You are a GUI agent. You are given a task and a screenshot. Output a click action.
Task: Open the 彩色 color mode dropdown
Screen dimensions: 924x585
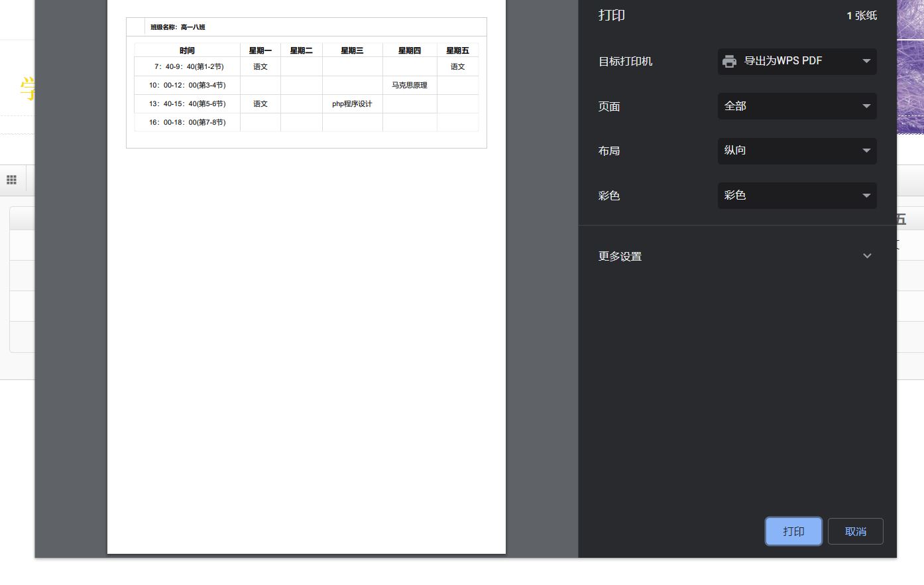point(797,196)
